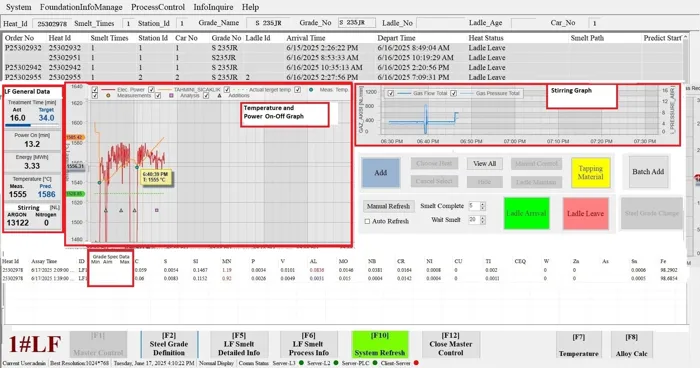Click the green Ladle Arrival button
Image resolution: width=700 pixels, height=368 pixels.
(x=526, y=213)
